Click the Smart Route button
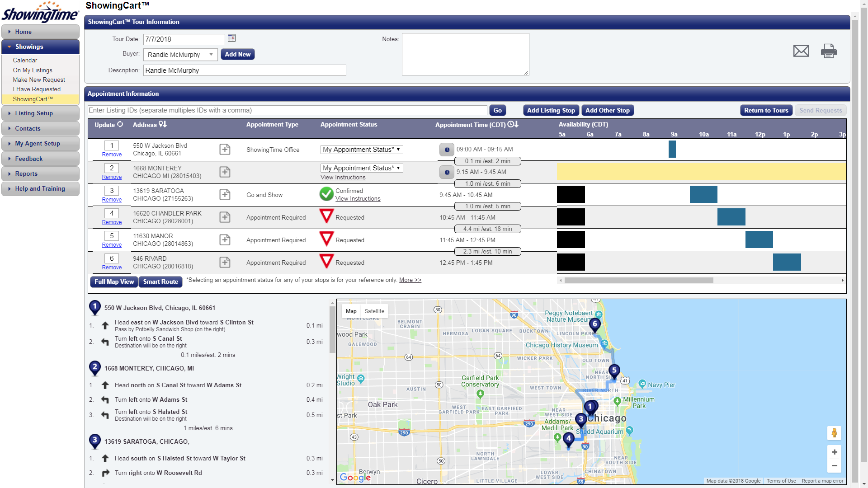Viewport: 868px width, 488px height. (x=160, y=282)
